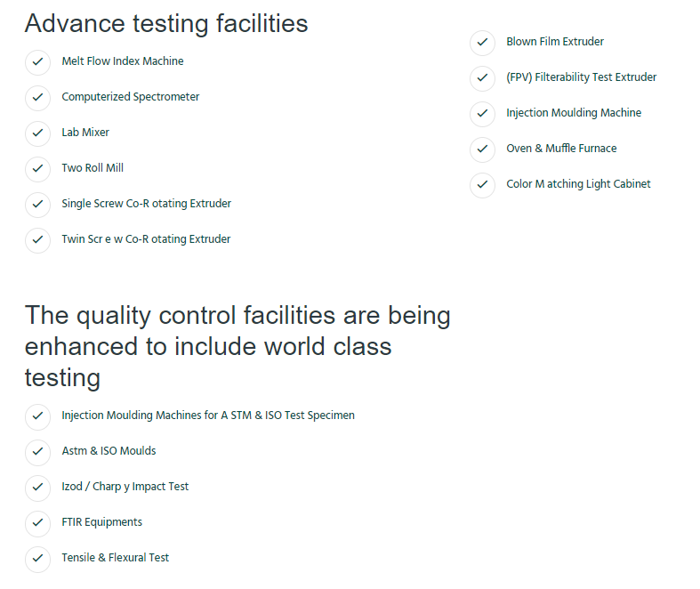Click the quality control facilities heading
700x589 pixels.
point(237,346)
